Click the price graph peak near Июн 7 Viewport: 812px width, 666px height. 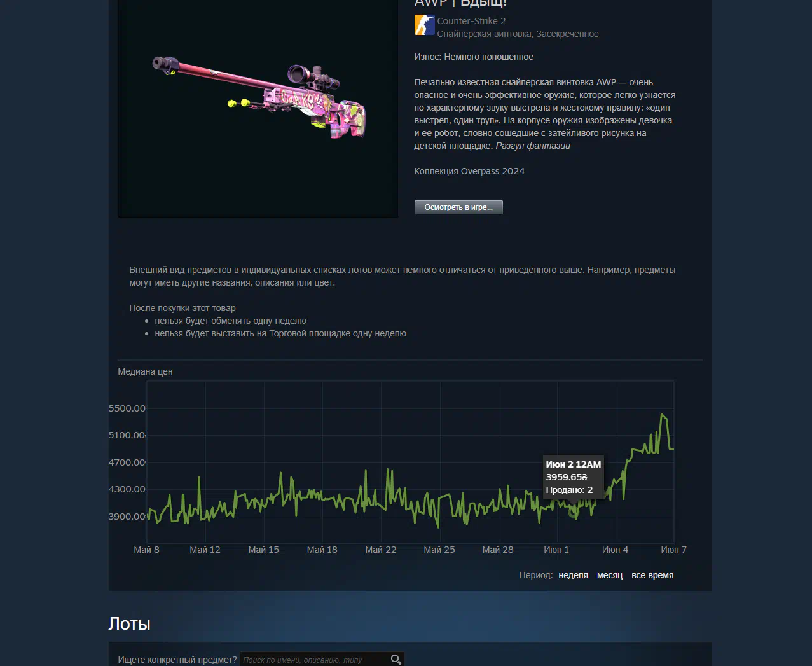tap(663, 415)
